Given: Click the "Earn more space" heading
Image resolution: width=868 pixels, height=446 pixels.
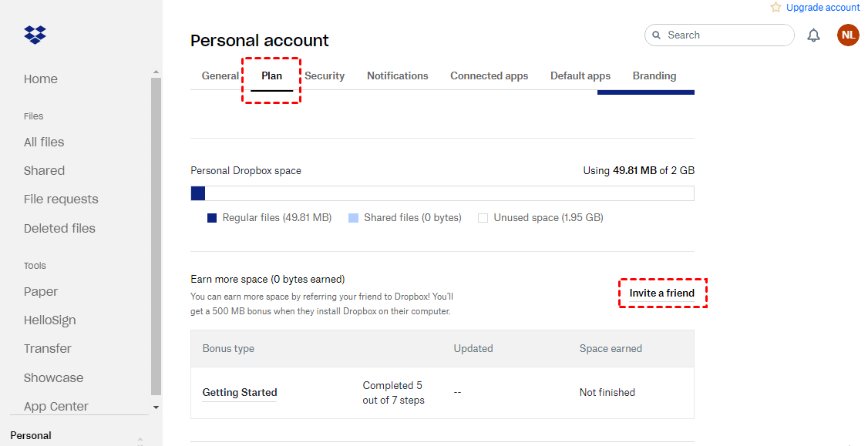Looking at the screenshot, I should tap(267, 279).
